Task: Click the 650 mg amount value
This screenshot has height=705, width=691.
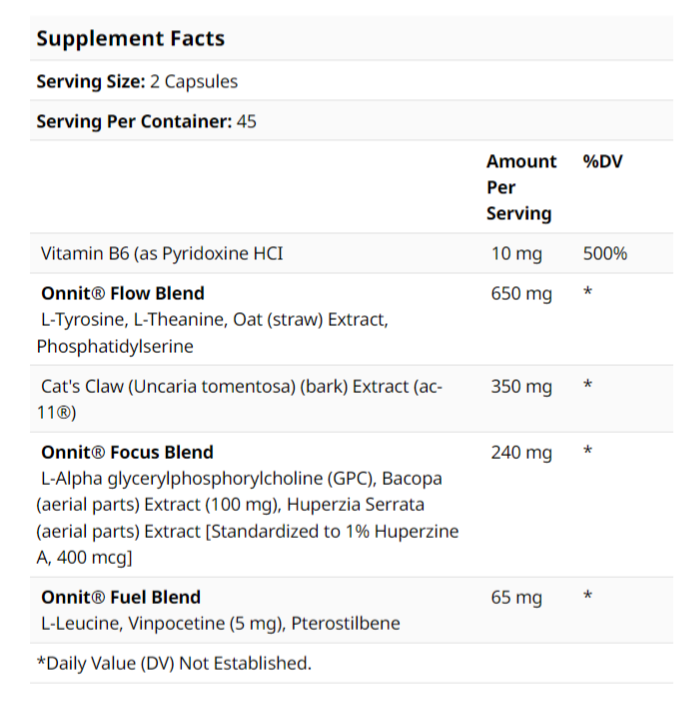Action: (x=521, y=294)
